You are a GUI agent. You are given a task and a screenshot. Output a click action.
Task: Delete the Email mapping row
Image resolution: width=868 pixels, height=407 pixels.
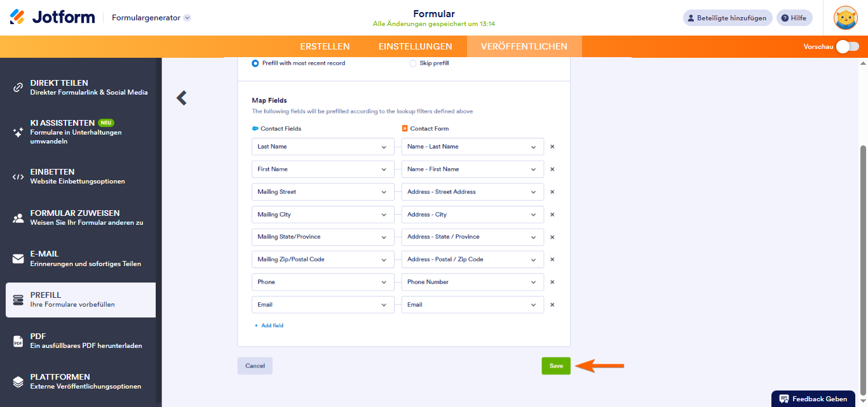552,305
